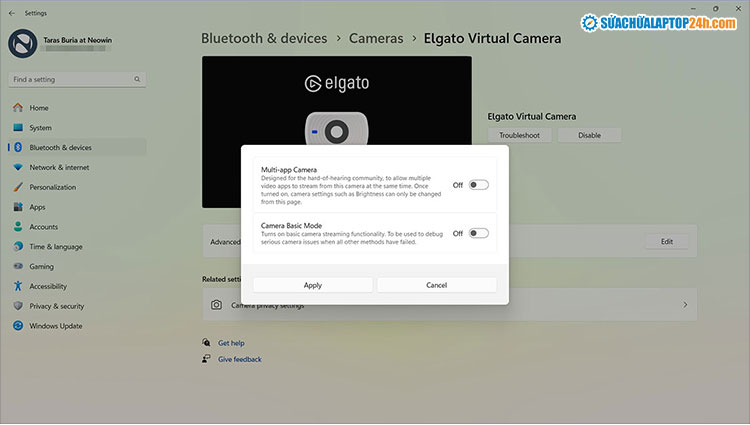Viewport: 750px width, 425px height.
Task: Click the Accounts person icon
Action: 18,227
